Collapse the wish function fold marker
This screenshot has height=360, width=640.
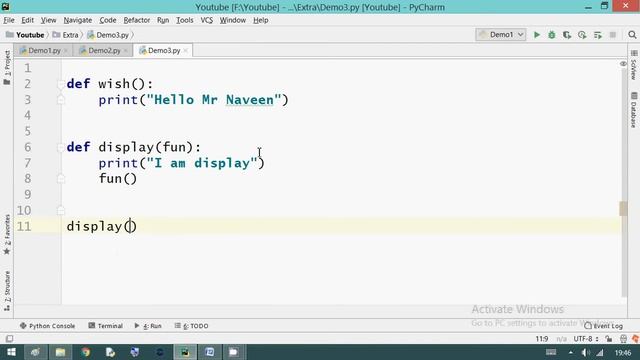pyautogui.click(x=60, y=84)
